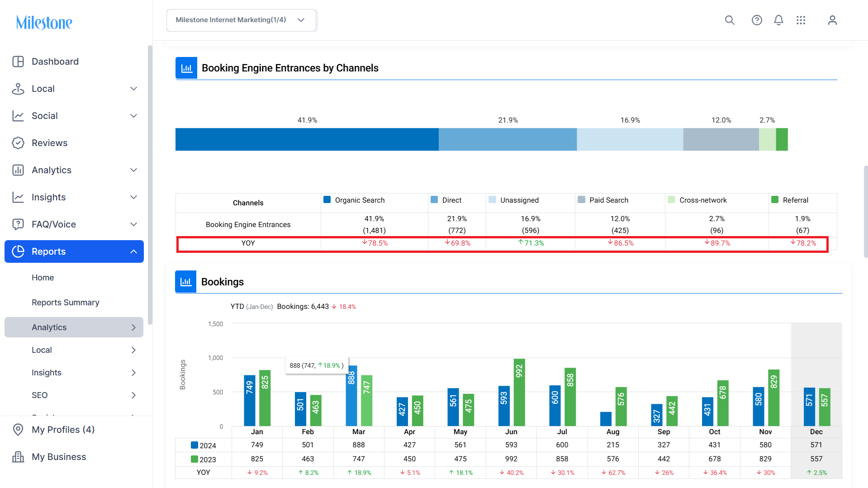
Task: Expand the Social menu chevron
Action: click(x=133, y=116)
